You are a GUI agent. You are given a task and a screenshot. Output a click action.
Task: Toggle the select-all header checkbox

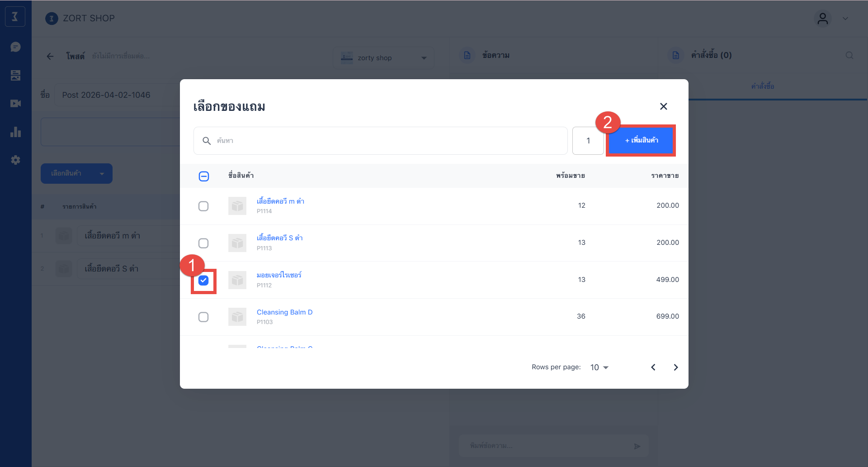204,176
